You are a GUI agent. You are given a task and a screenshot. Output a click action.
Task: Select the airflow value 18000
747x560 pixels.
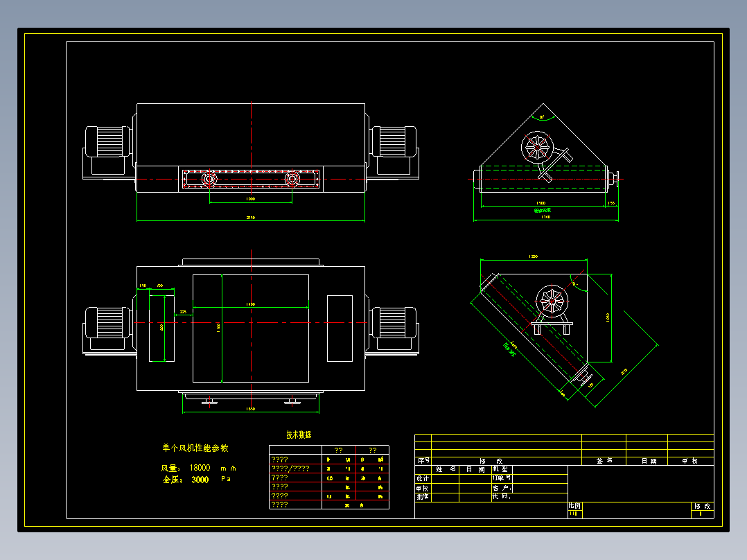click(x=200, y=468)
